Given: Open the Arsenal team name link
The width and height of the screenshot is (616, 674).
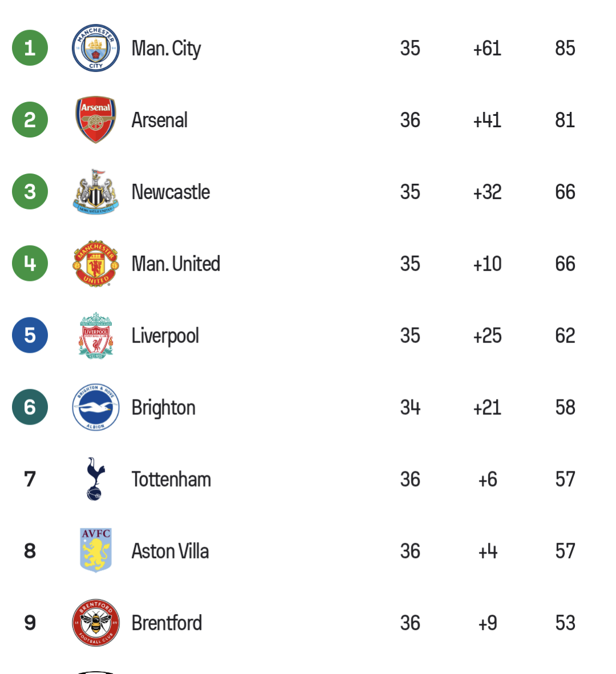Looking at the screenshot, I should pos(159,120).
